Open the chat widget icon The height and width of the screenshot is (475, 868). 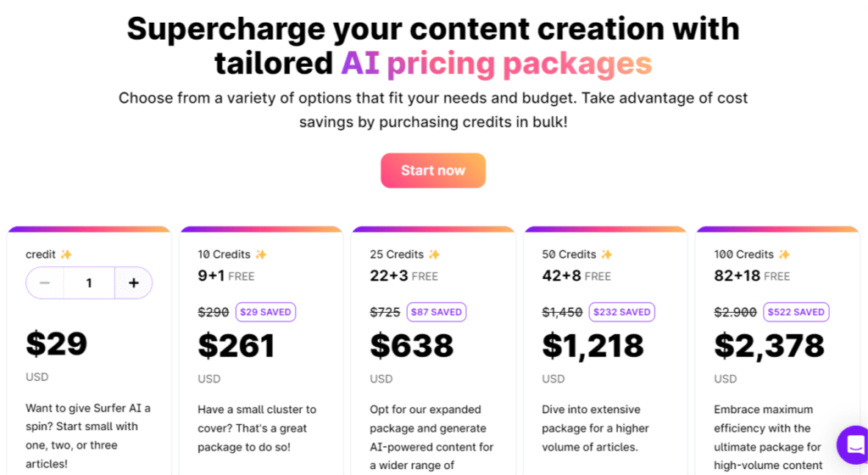click(x=854, y=444)
